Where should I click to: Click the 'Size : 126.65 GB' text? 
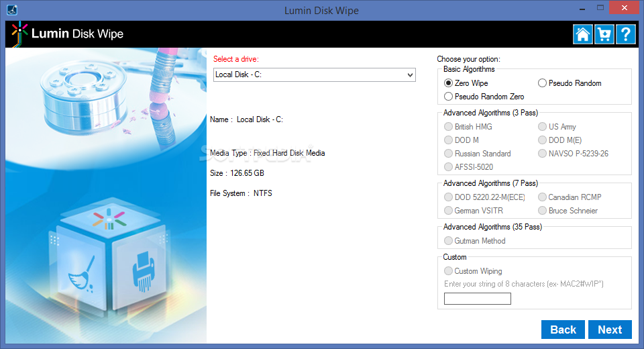pyautogui.click(x=237, y=173)
